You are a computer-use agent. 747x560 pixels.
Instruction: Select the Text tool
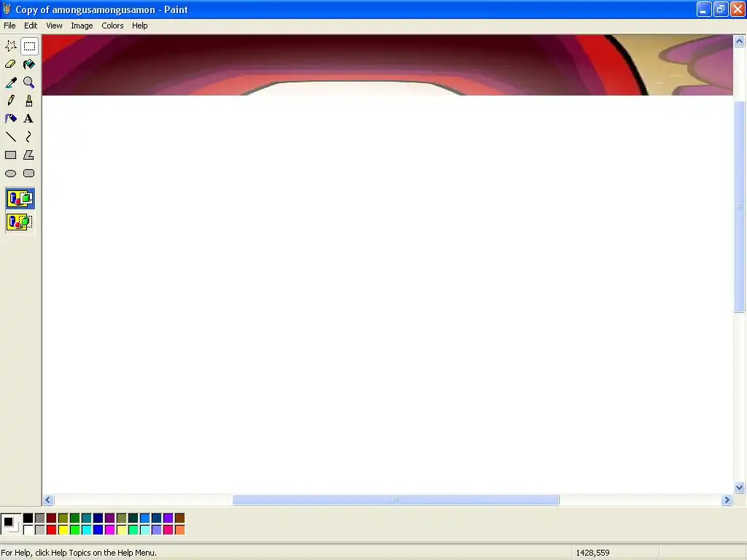[x=29, y=119]
